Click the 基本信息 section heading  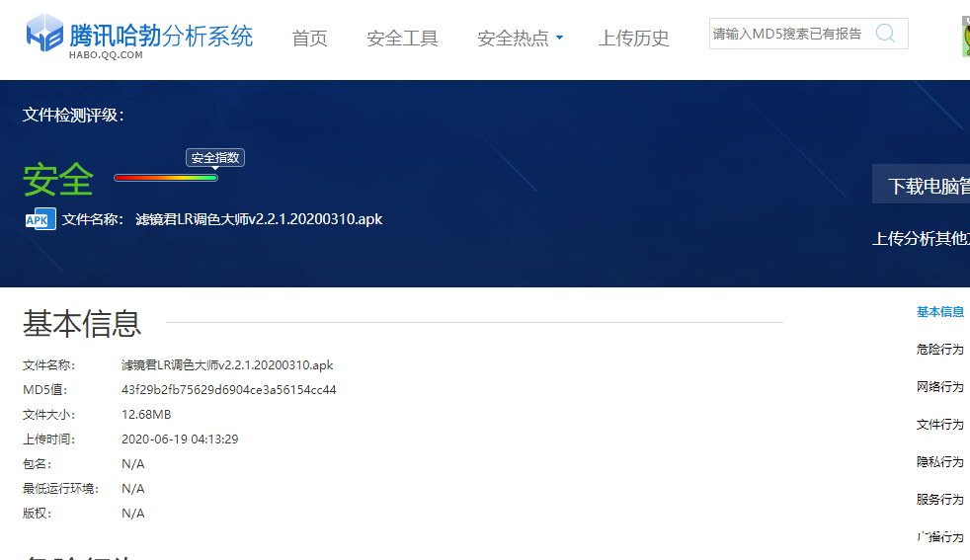coord(82,324)
